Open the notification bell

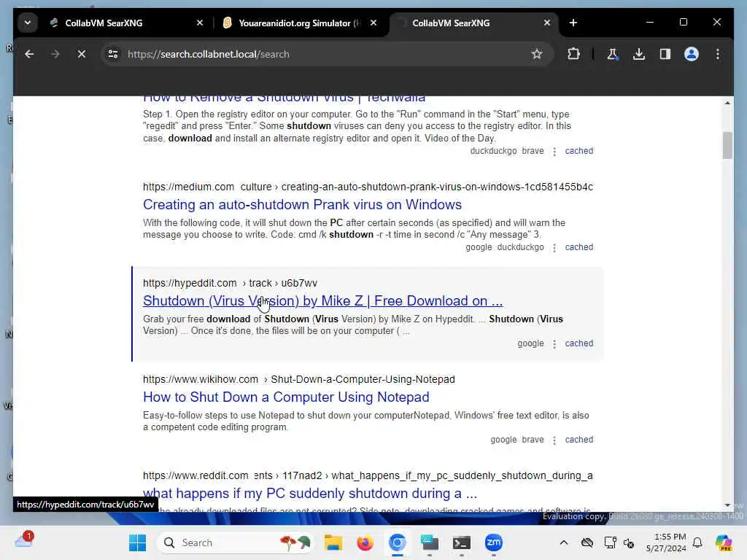697,542
